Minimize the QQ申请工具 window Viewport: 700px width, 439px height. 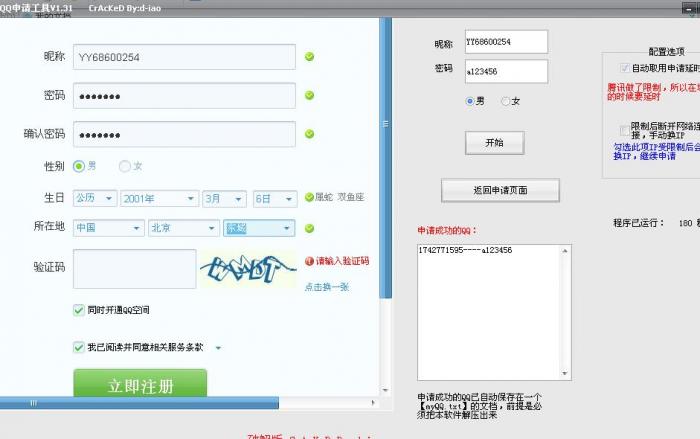690,8
